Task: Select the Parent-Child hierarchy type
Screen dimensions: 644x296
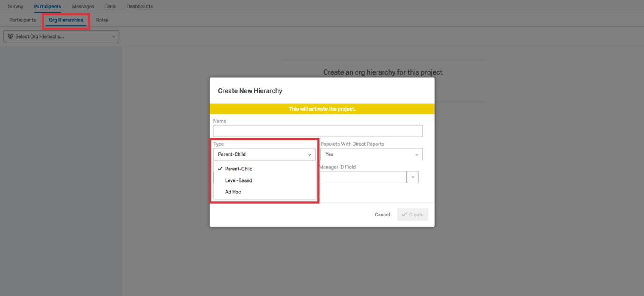Action: click(239, 169)
